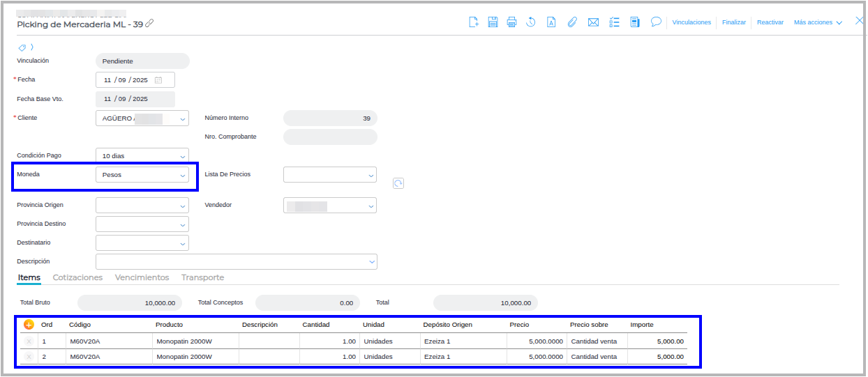This screenshot has height=377, width=868.
Task: Print the document using the printer icon
Action: [511, 22]
